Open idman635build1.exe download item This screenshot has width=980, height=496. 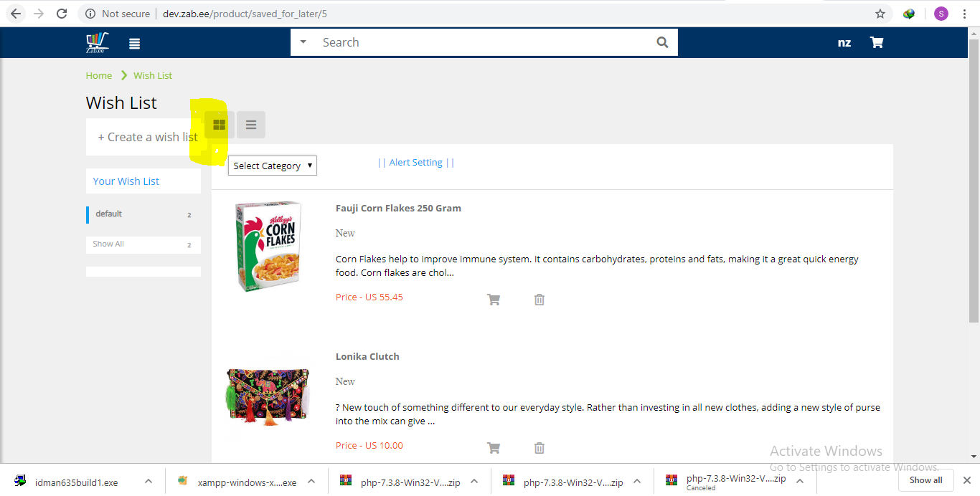76,482
